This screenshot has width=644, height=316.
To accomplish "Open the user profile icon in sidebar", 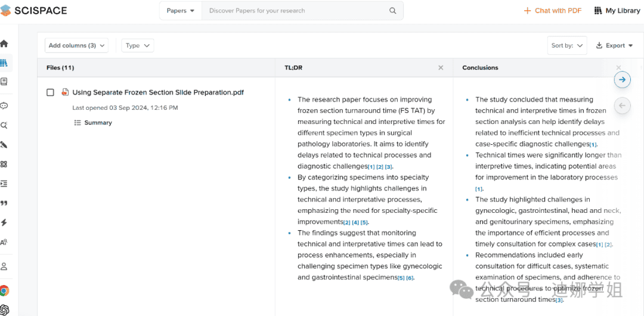I will pyautogui.click(x=4, y=267).
